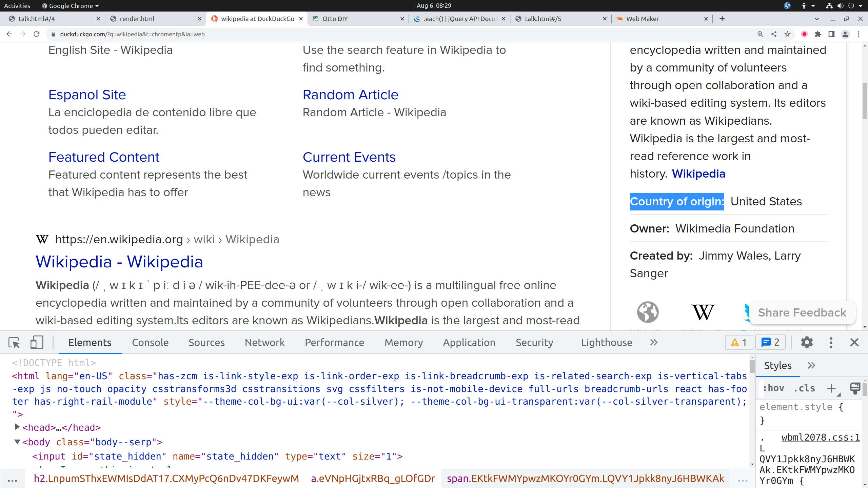The image size is (868, 488).
Task: Click the Share Feedback button
Action: [802, 312]
